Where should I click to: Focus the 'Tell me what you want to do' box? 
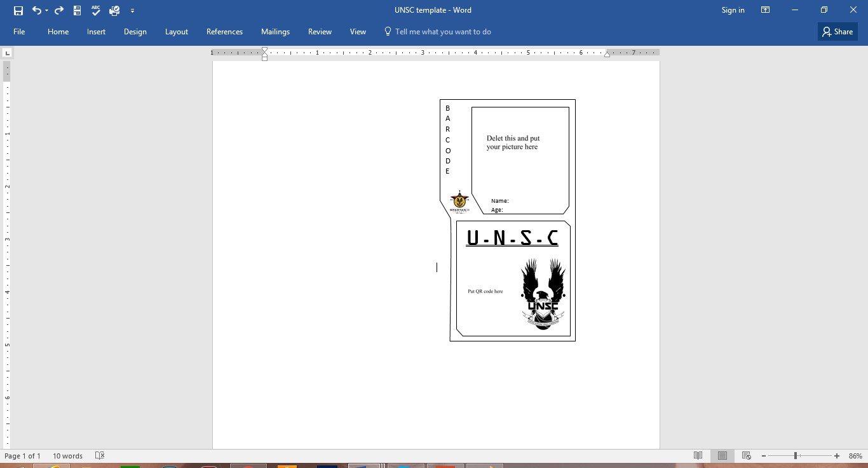tap(443, 32)
